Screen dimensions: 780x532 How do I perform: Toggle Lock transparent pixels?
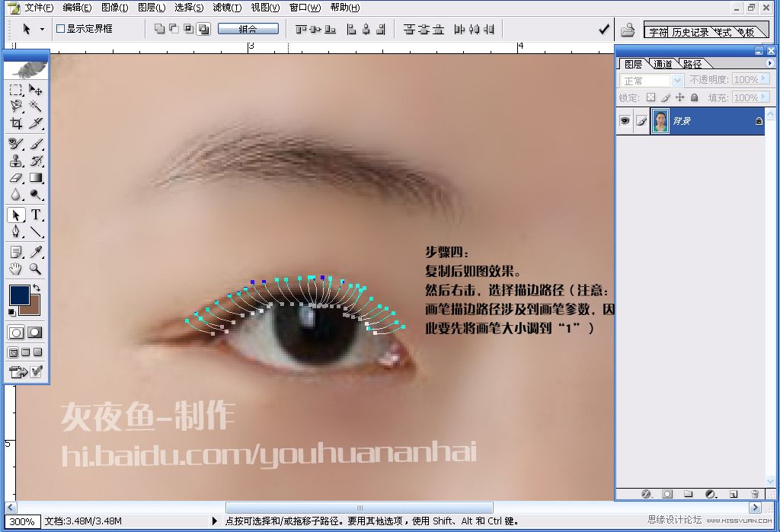pyautogui.click(x=651, y=97)
